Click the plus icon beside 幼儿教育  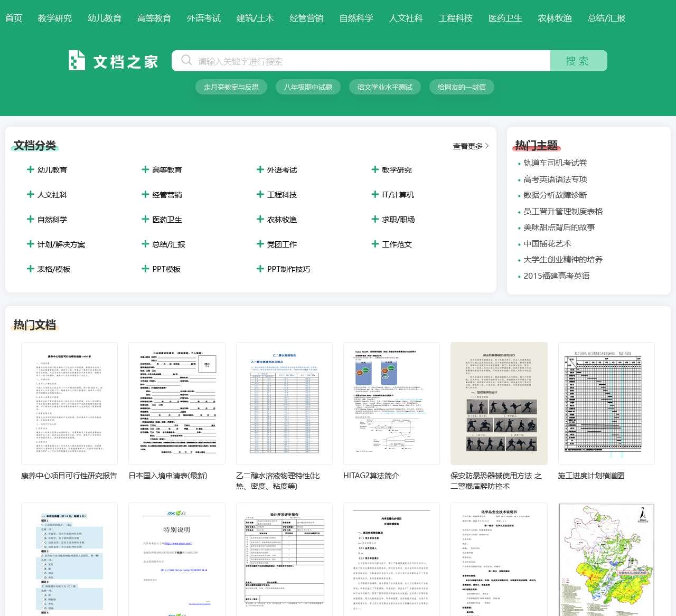tap(31, 169)
